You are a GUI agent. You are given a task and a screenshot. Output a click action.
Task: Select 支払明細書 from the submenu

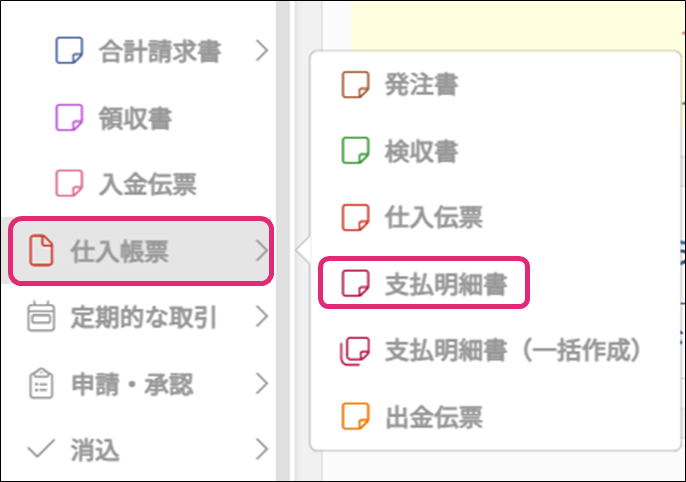pyautogui.click(x=445, y=284)
